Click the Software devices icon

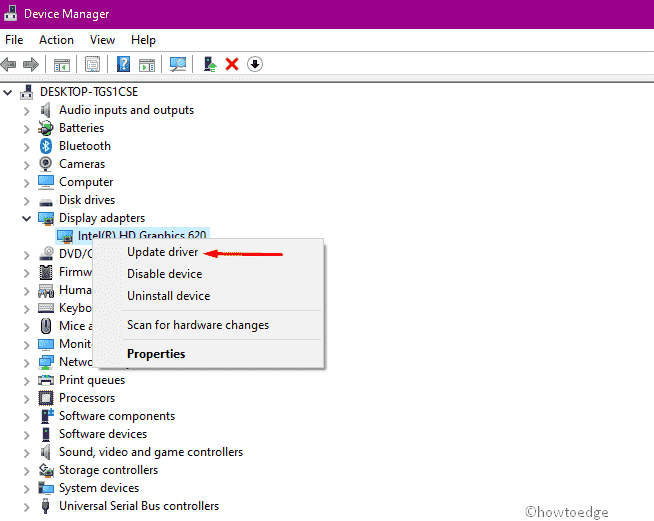46,434
